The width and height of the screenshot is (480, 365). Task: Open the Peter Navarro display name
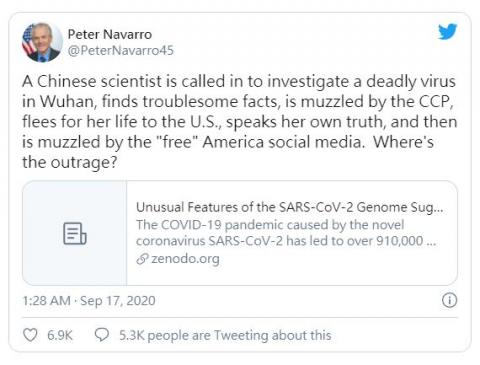coord(110,34)
